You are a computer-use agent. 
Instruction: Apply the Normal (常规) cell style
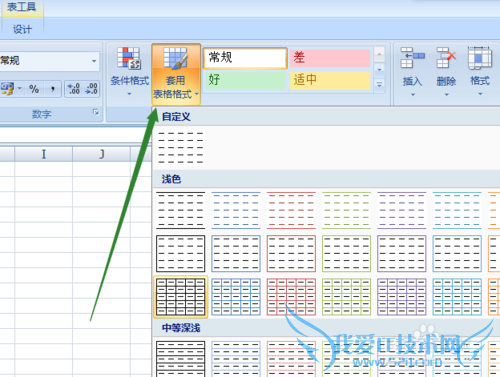245,58
